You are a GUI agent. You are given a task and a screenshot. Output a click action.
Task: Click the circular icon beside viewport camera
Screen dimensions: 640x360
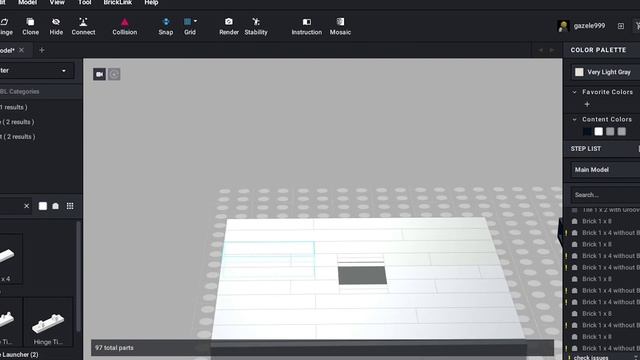tap(114, 74)
